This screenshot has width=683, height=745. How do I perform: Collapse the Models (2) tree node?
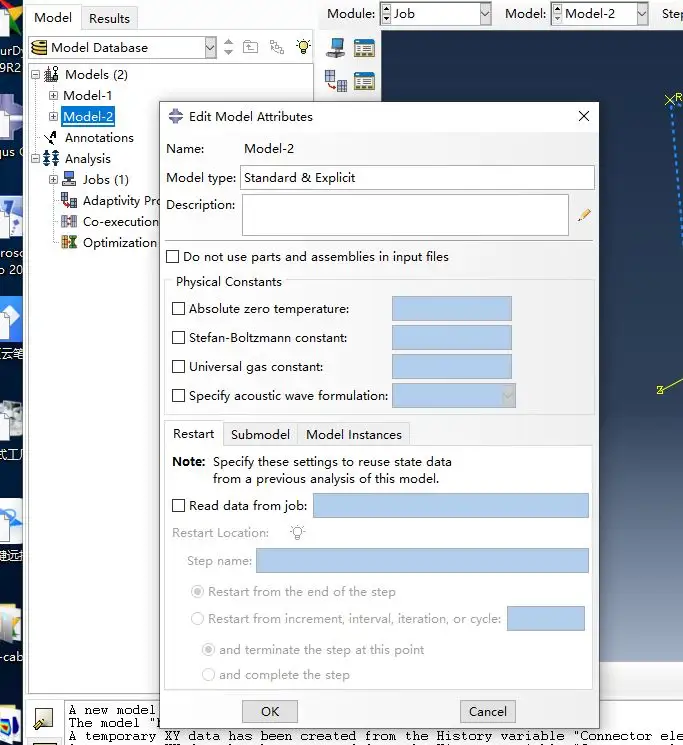click(x=36, y=75)
